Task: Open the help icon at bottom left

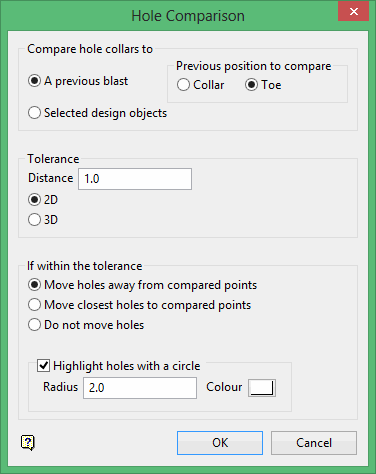Action: click(28, 443)
